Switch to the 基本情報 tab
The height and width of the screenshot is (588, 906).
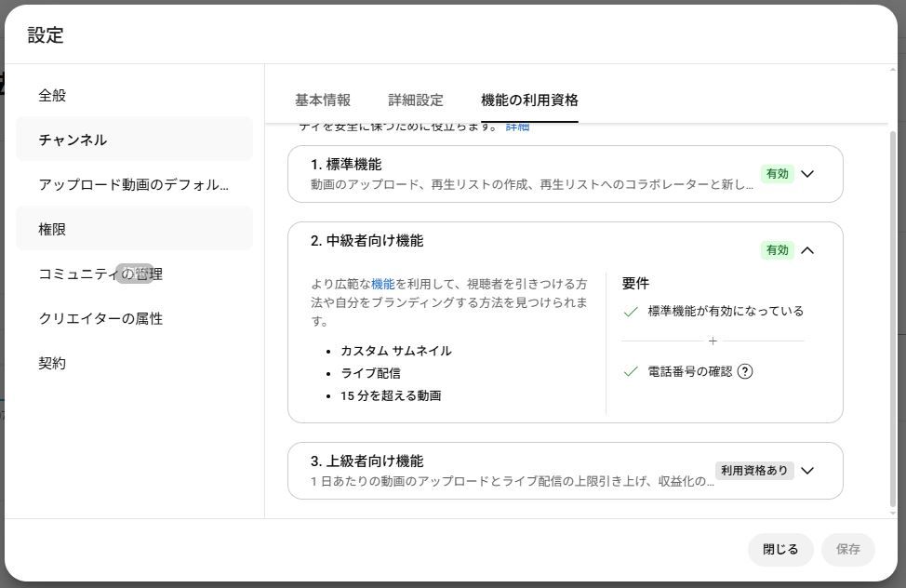(323, 100)
